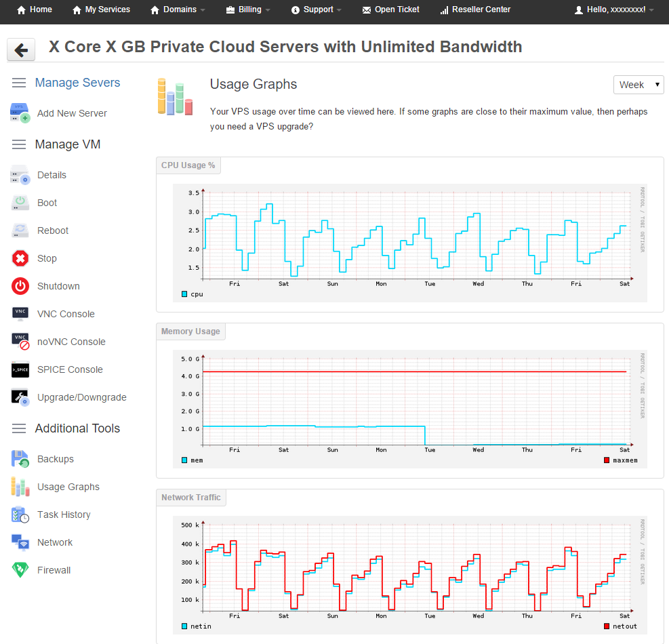
Task: Click the Add New Server icon
Action: click(20, 113)
